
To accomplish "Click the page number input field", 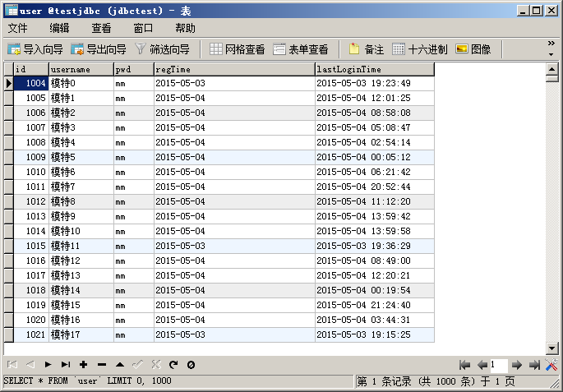I will 499,366.
